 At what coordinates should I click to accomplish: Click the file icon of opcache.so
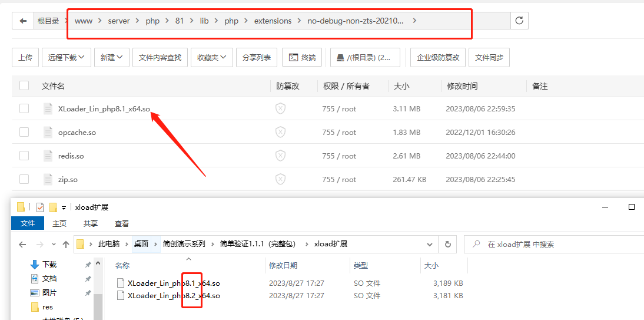[48, 133]
